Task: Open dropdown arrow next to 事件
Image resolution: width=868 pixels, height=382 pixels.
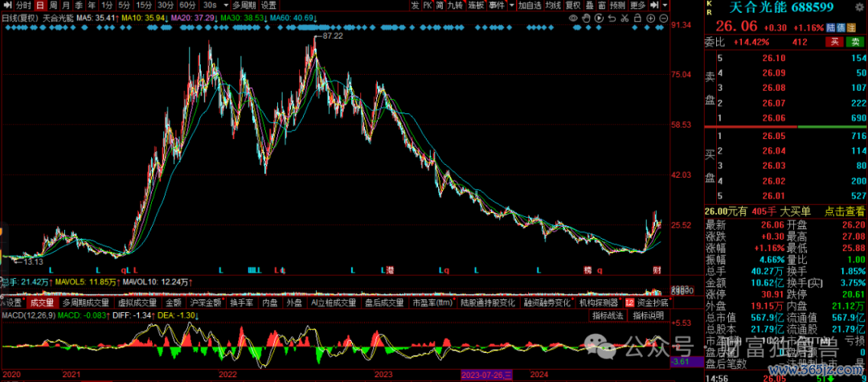Action: click(512, 6)
